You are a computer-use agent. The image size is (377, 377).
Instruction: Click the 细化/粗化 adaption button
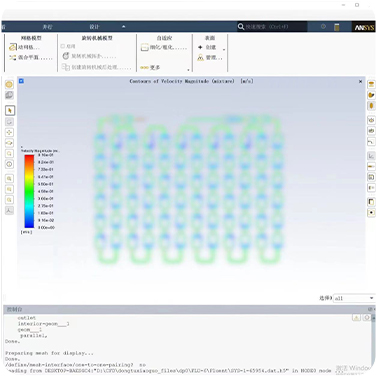coord(164,48)
